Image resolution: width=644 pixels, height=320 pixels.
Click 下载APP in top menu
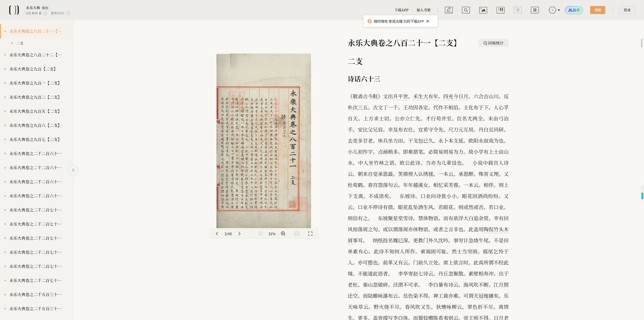coord(401,10)
